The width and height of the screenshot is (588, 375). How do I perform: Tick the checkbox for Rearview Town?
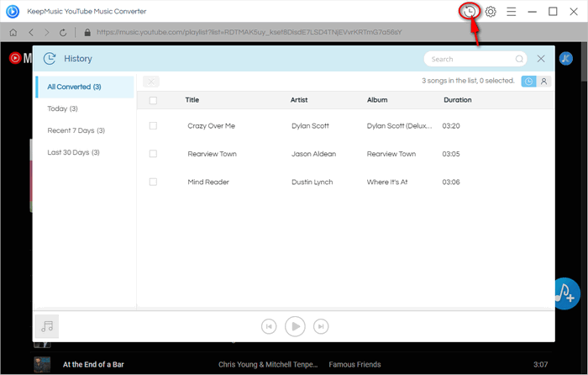point(153,154)
